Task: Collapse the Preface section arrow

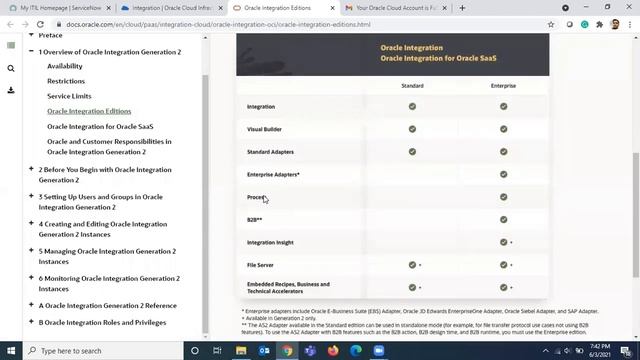Action: 31,35
